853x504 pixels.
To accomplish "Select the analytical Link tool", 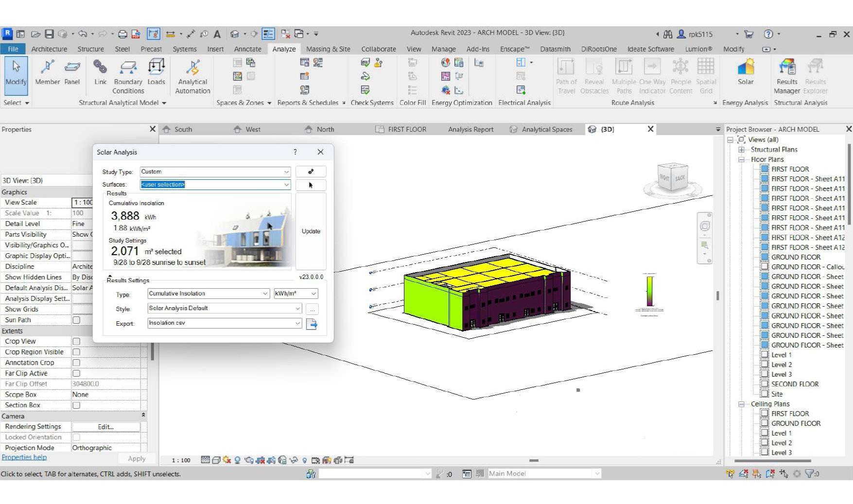I will pos(100,73).
